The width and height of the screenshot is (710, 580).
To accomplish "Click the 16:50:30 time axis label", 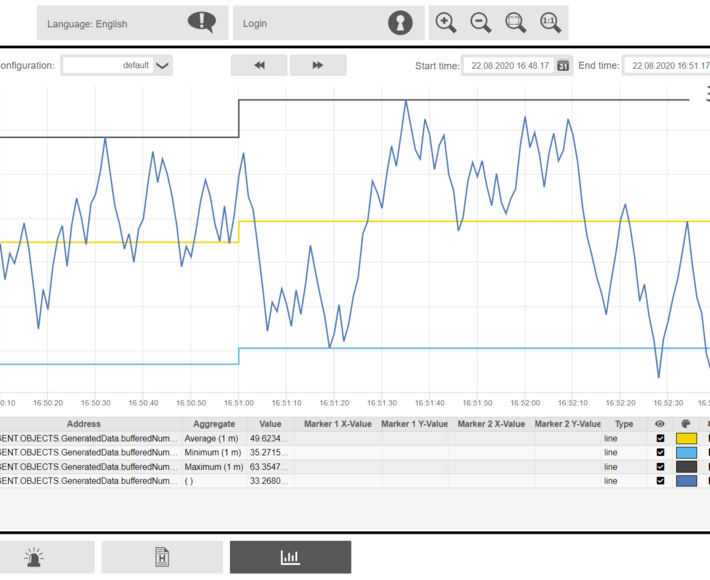I will click(96, 403).
